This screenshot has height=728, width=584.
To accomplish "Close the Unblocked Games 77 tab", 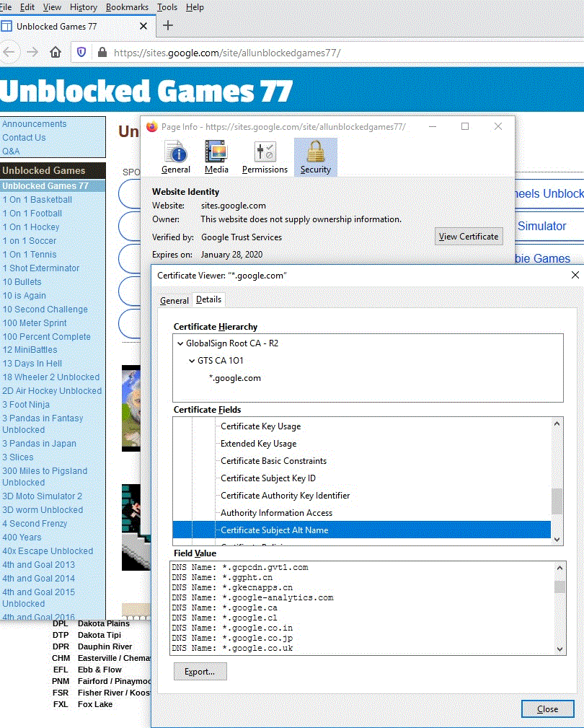I will [x=143, y=26].
